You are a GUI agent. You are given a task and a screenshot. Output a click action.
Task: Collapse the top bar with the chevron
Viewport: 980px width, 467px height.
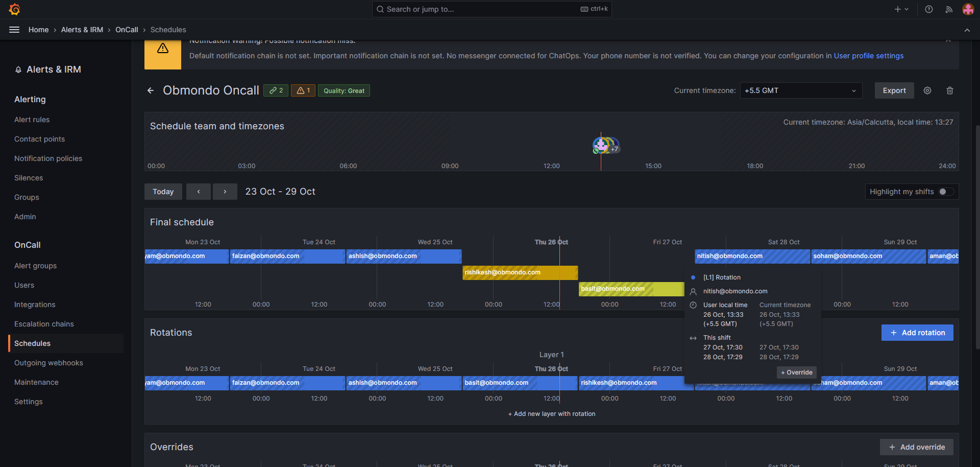coord(967,30)
